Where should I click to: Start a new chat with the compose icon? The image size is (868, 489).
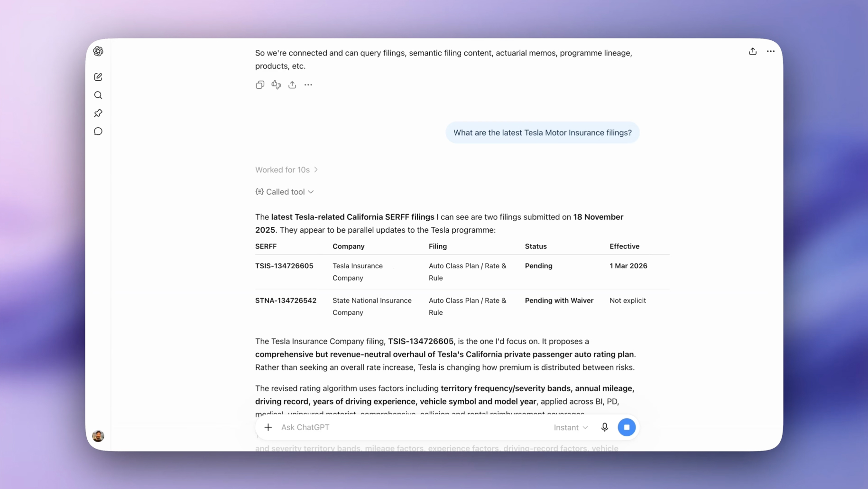98,77
